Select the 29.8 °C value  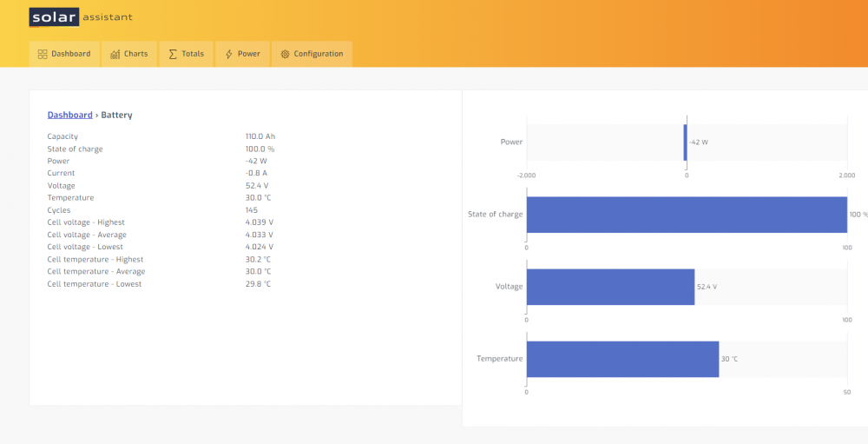tap(258, 284)
